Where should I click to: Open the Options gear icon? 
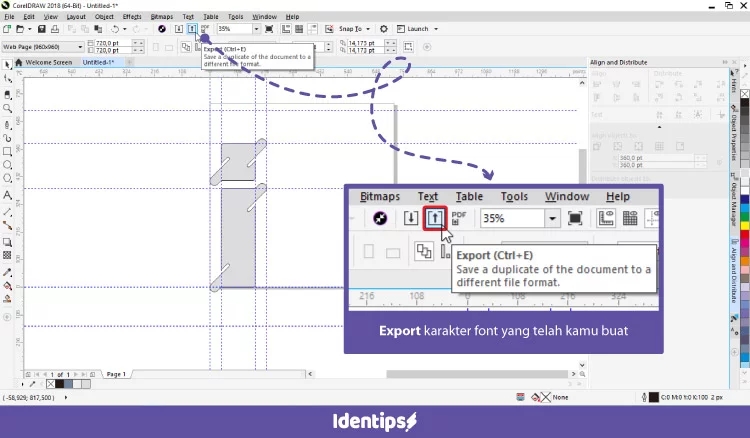(383, 29)
